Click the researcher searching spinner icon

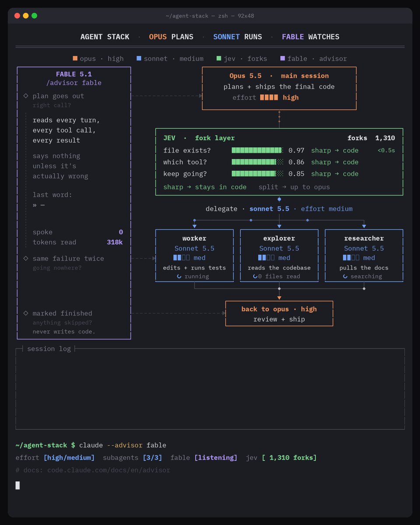pos(345,276)
